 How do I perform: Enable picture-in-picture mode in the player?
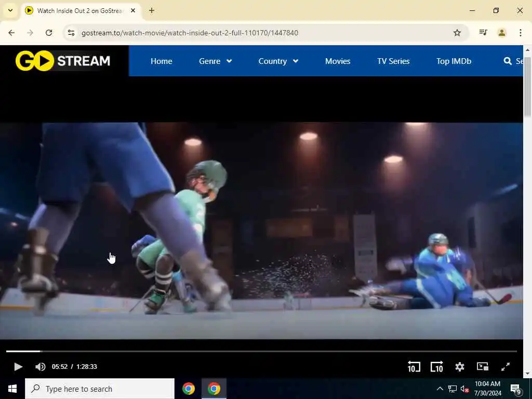(x=483, y=366)
